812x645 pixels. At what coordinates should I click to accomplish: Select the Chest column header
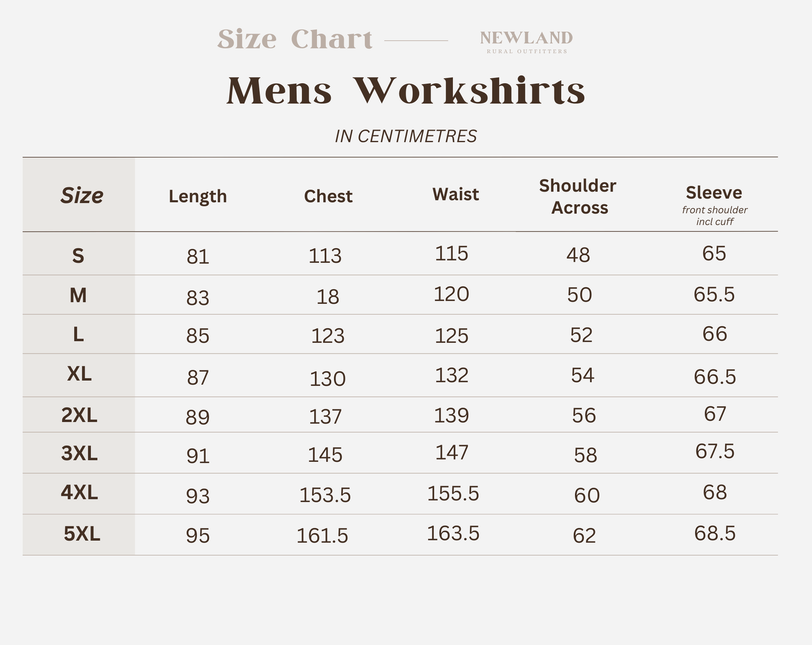[x=328, y=196]
